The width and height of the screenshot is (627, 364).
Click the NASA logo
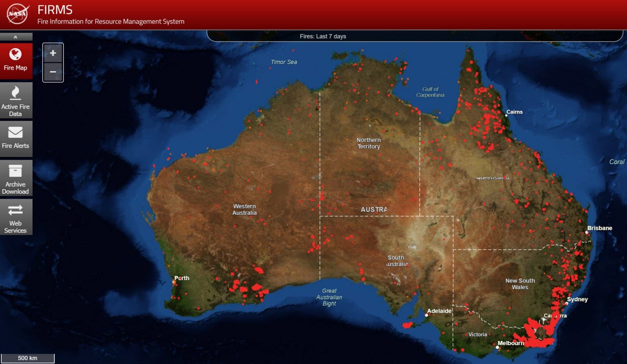(18, 14)
